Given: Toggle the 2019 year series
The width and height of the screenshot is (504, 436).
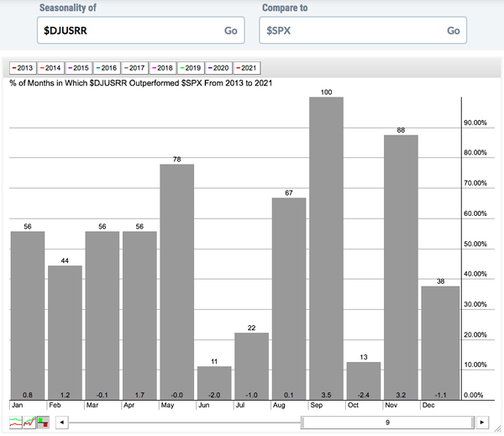Looking at the screenshot, I should (x=189, y=66).
